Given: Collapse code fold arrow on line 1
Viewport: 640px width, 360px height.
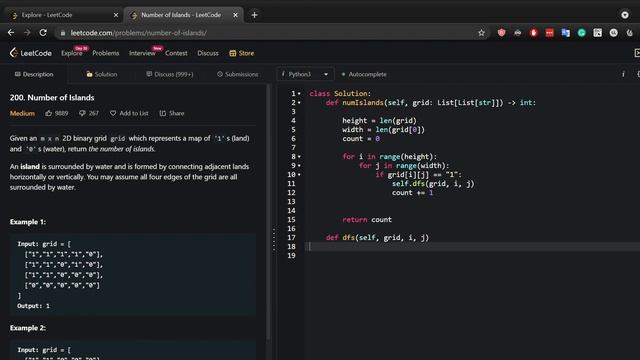Looking at the screenshot, I should 299,94.
